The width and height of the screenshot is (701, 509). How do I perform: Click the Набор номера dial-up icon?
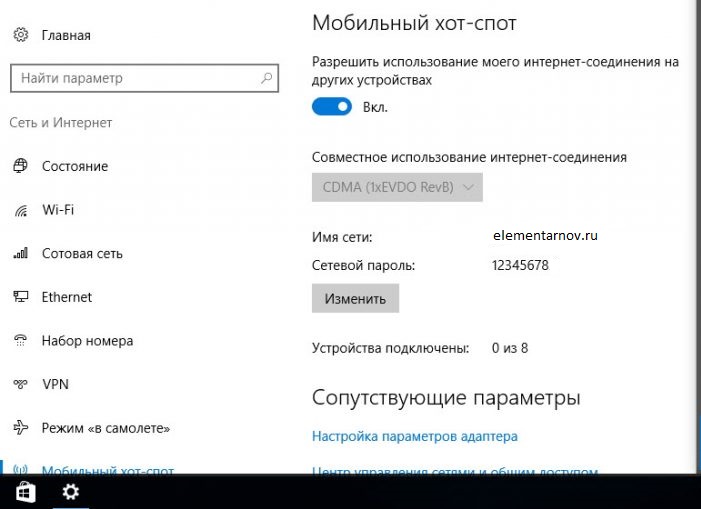point(21,341)
